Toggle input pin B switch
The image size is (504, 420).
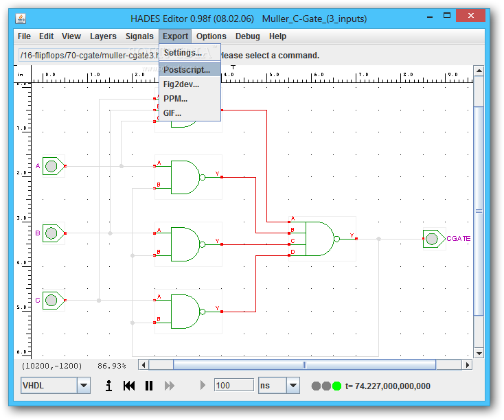(x=51, y=233)
